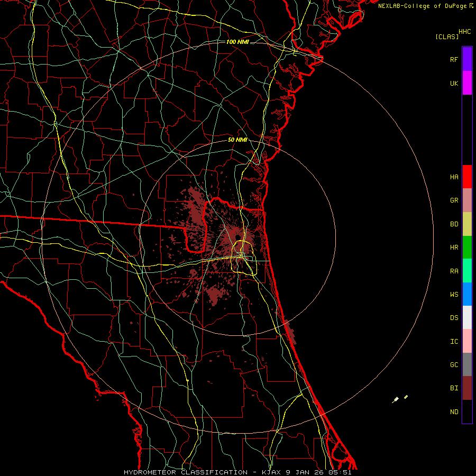
Task: Select the DS white legend swatch
Action: (467, 317)
